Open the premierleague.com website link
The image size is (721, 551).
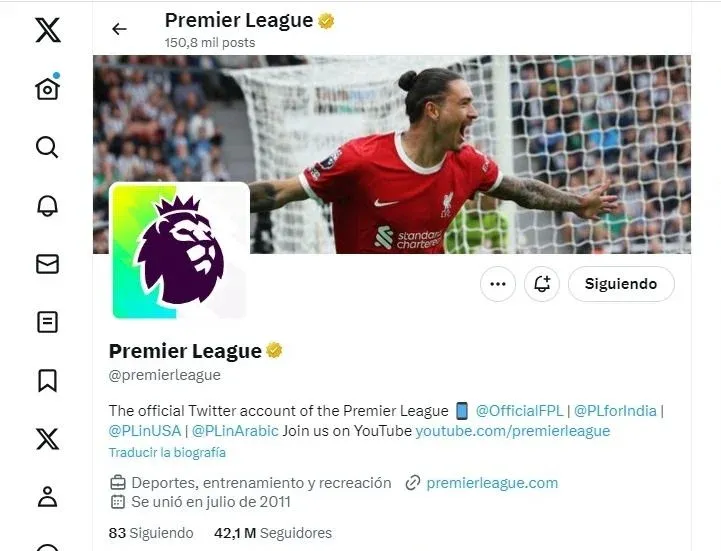click(492, 483)
